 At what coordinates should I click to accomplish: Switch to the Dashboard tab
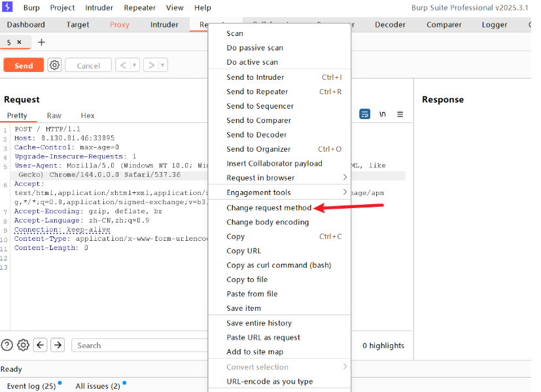(26, 24)
